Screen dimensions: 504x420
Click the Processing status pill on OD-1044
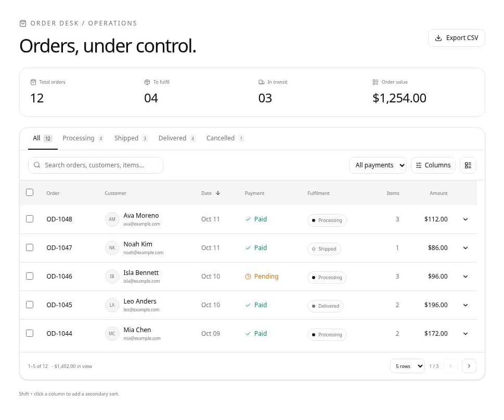pos(327,335)
